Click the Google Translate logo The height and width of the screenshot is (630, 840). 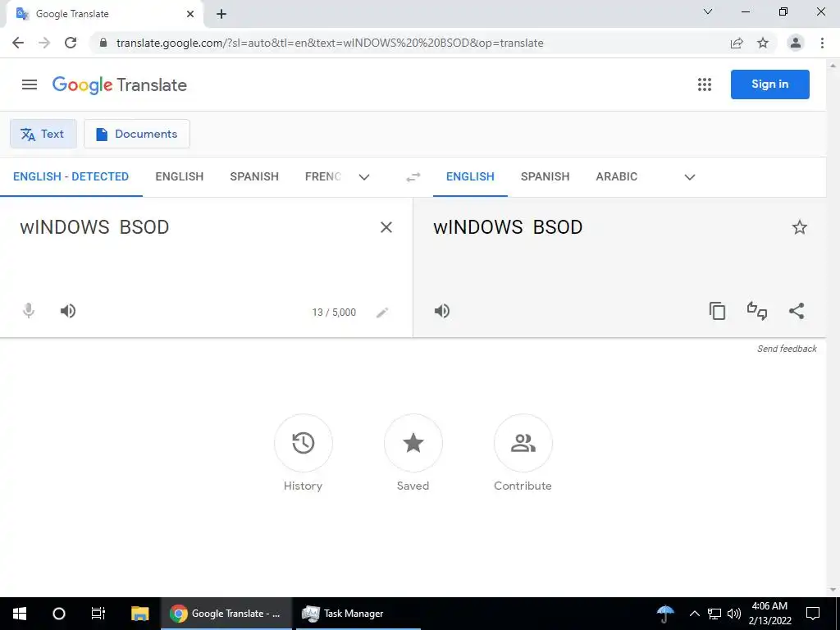[x=120, y=85]
